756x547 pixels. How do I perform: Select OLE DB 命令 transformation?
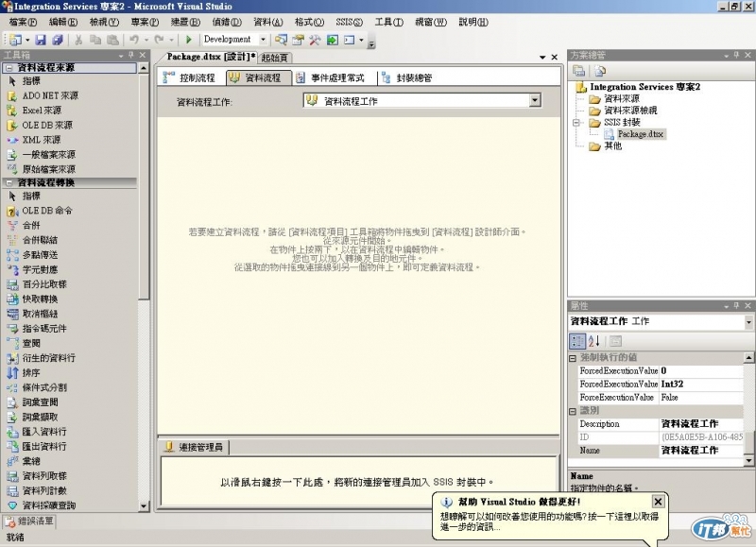40,211
